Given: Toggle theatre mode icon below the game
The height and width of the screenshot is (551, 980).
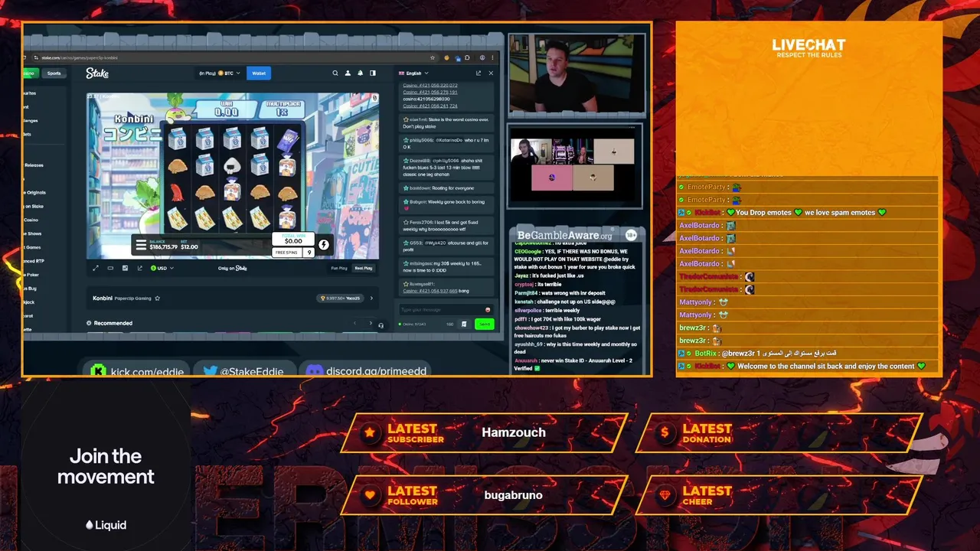Looking at the screenshot, I should [x=110, y=268].
